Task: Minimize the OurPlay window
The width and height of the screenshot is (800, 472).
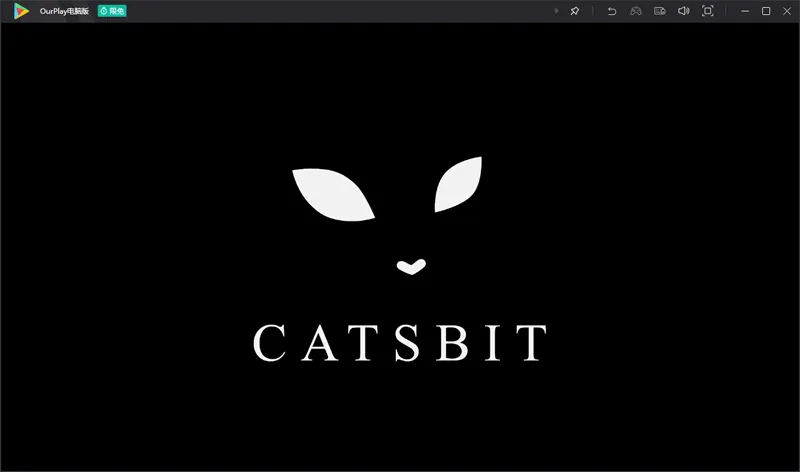Action: tap(745, 11)
